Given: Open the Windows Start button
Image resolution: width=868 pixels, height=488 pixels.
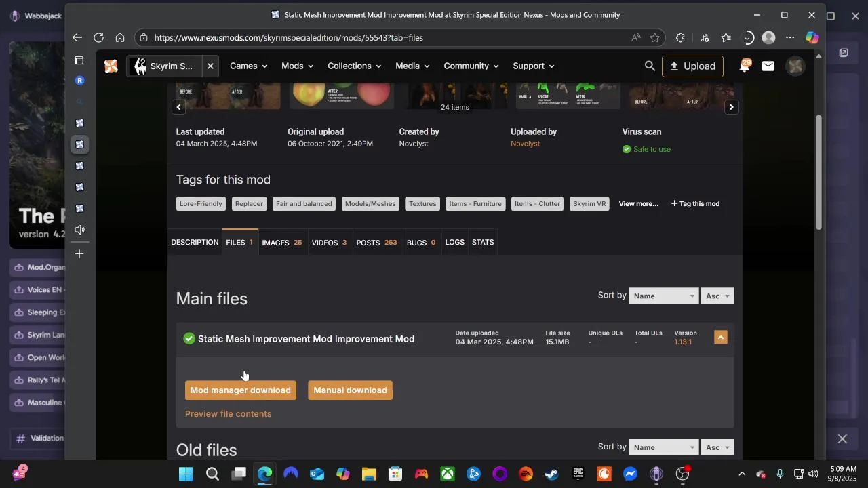Looking at the screenshot, I should [x=186, y=474].
